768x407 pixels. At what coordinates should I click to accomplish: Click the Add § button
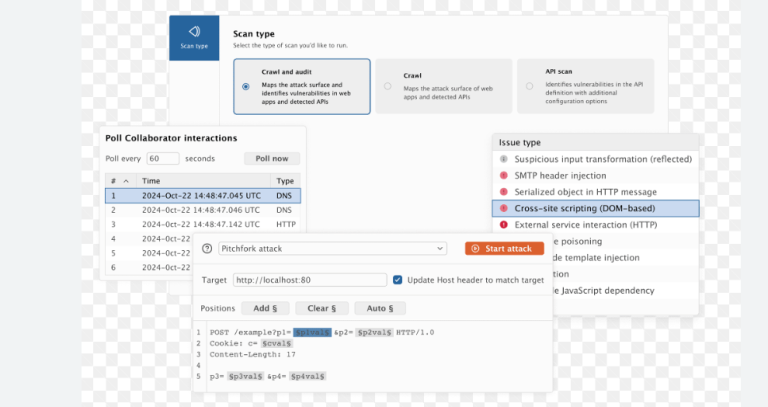[x=265, y=309]
